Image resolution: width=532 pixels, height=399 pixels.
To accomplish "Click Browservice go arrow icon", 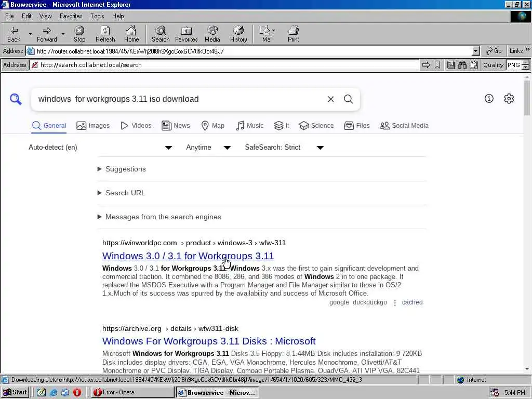I will [426, 65].
